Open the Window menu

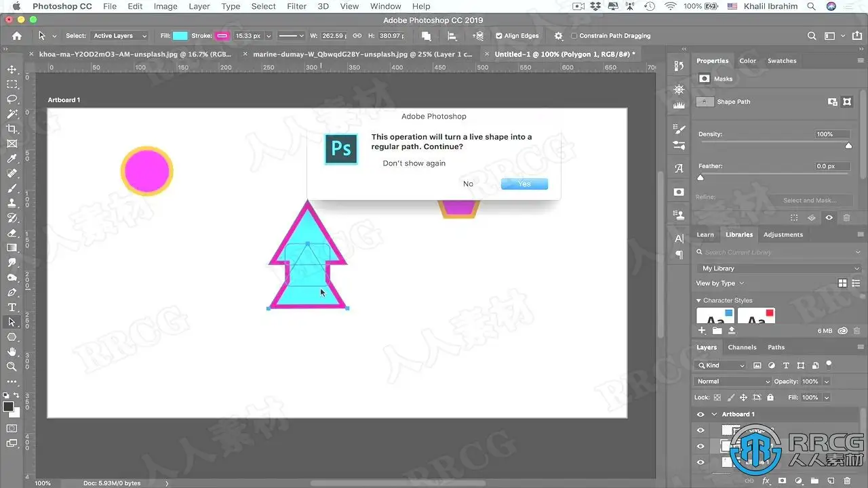point(385,6)
